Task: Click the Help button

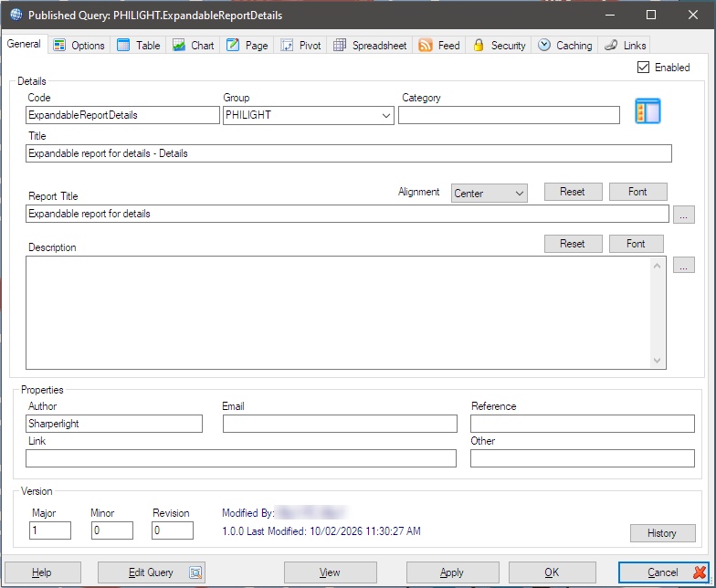Action: [42, 572]
